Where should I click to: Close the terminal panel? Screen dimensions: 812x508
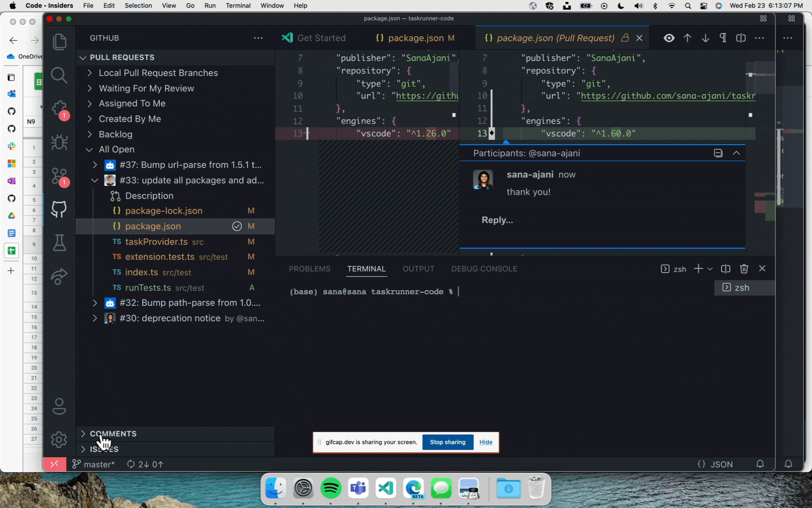point(762,269)
